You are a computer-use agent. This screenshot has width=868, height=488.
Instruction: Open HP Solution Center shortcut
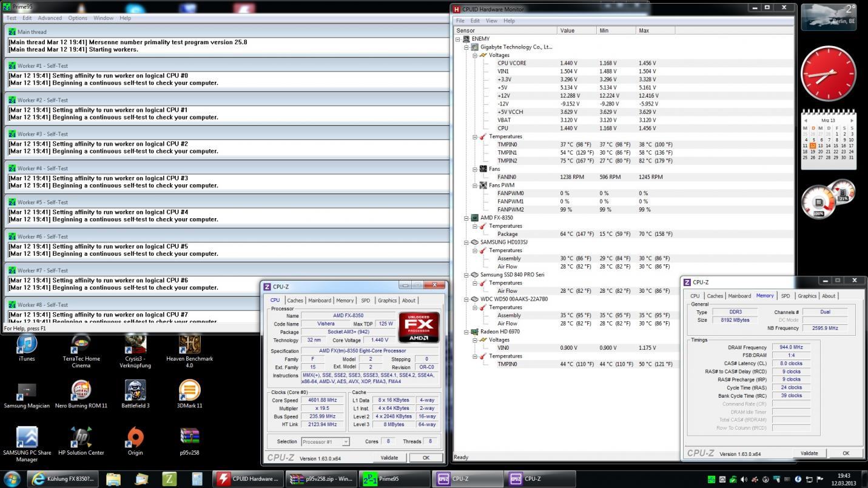(81, 441)
